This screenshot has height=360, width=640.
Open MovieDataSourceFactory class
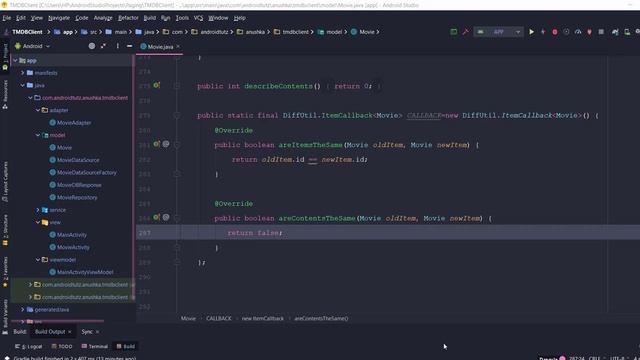click(87, 172)
